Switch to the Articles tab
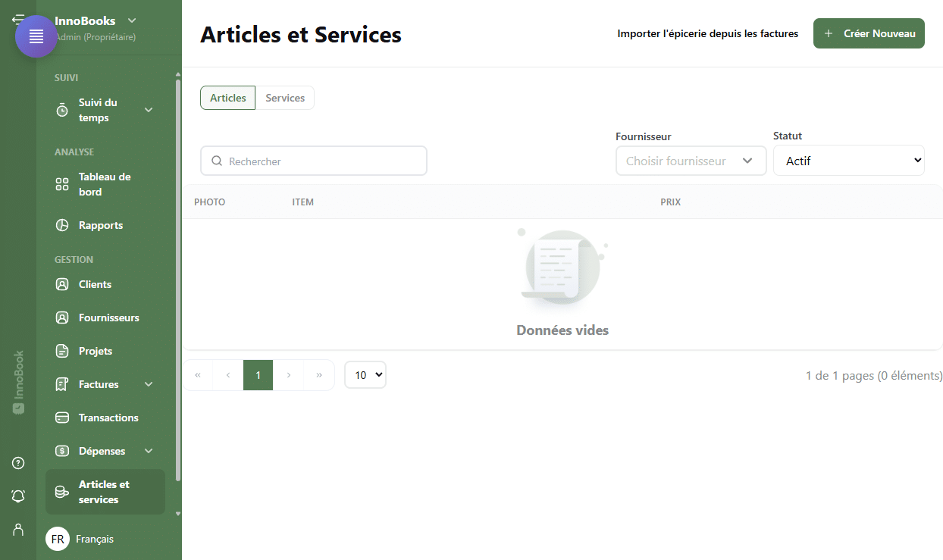Screen dimensions: 943x560 pos(228,98)
